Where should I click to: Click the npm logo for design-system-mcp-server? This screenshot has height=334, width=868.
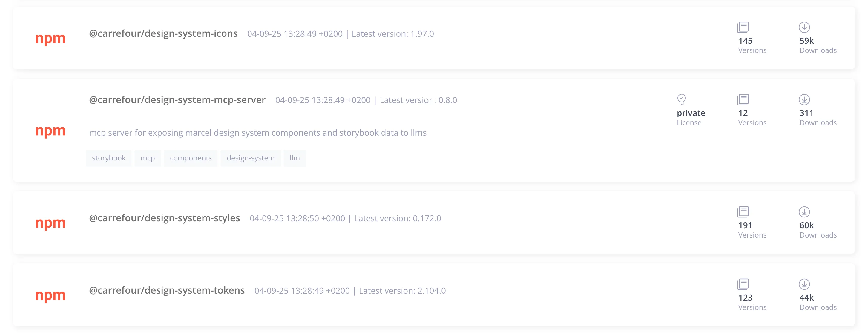tap(50, 131)
